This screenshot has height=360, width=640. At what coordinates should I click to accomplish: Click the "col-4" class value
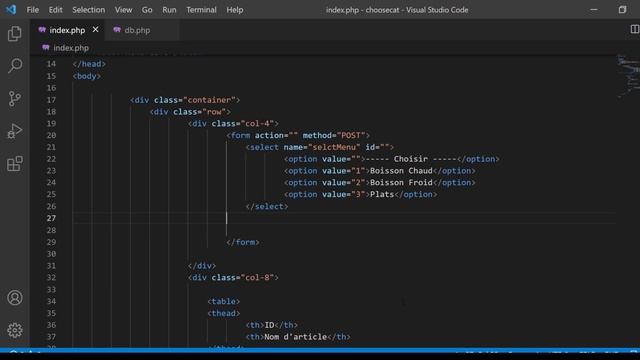[258, 123]
